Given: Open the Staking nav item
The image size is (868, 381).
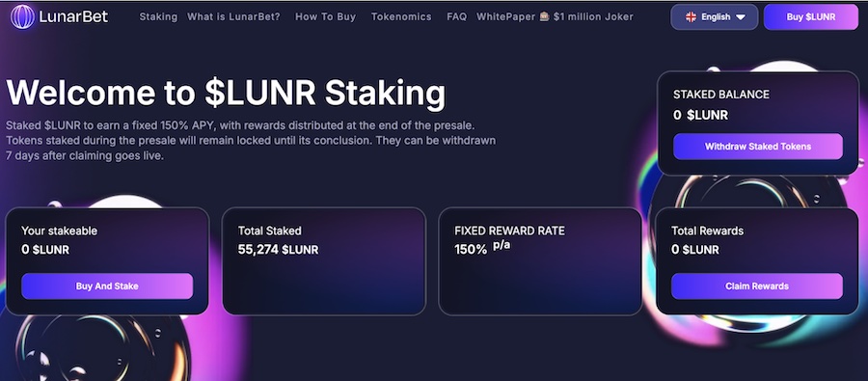Looking at the screenshot, I should point(158,16).
